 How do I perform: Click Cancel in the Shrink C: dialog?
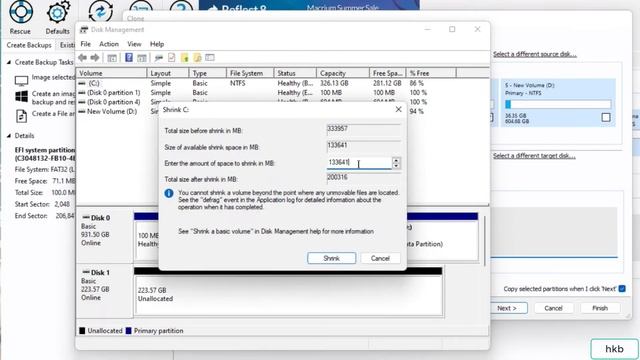click(380, 258)
